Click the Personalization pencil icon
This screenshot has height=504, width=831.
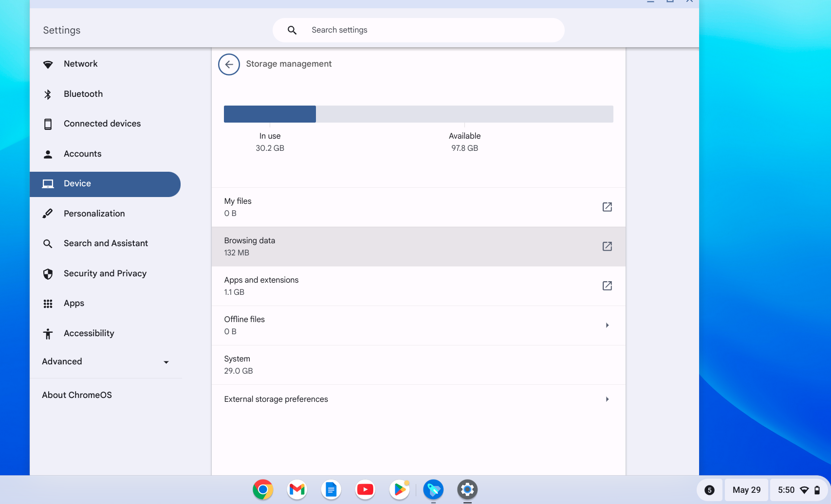coord(48,213)
